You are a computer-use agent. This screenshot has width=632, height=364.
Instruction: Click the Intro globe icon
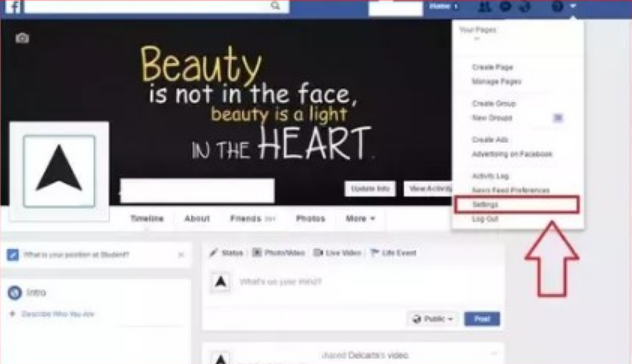point(15,293)
